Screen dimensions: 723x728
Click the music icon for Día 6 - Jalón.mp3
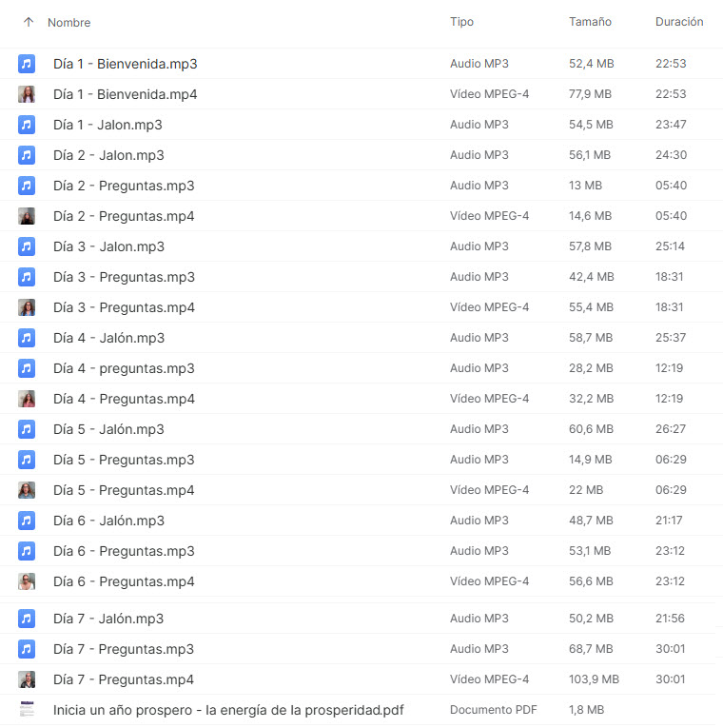pyautogui.click(x=27, y=521)
